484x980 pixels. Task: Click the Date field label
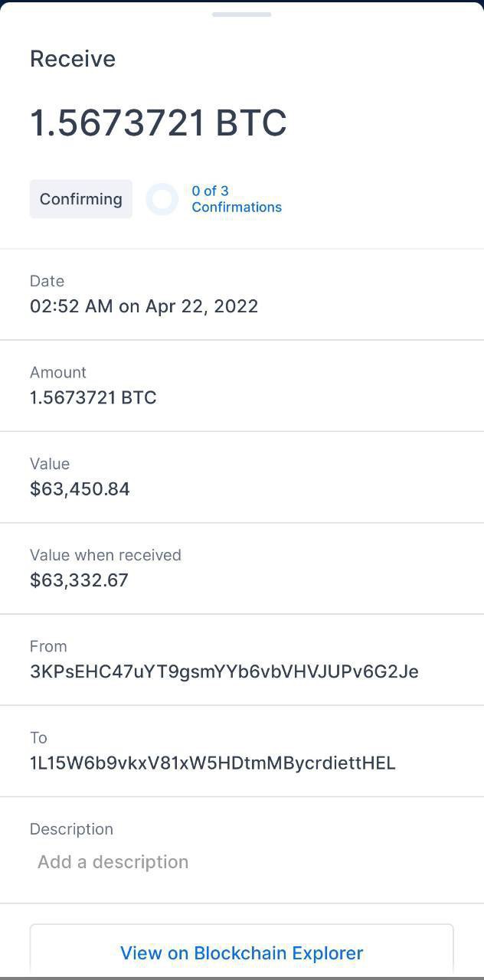point(47,281)
